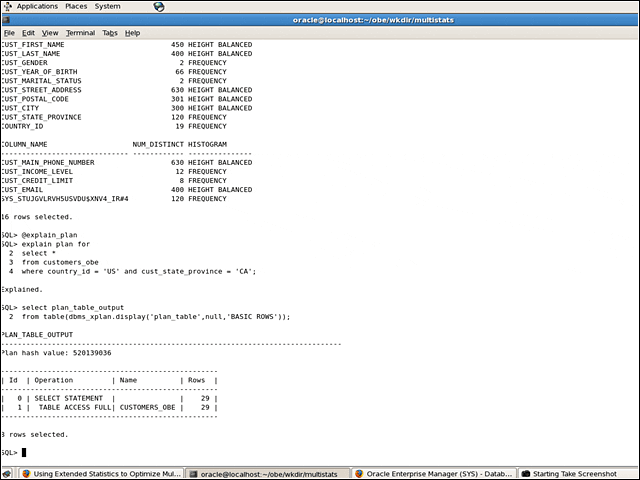Click the where country_id = 'US' line
This screenshot has height=480, width=640.
[132, 271]
